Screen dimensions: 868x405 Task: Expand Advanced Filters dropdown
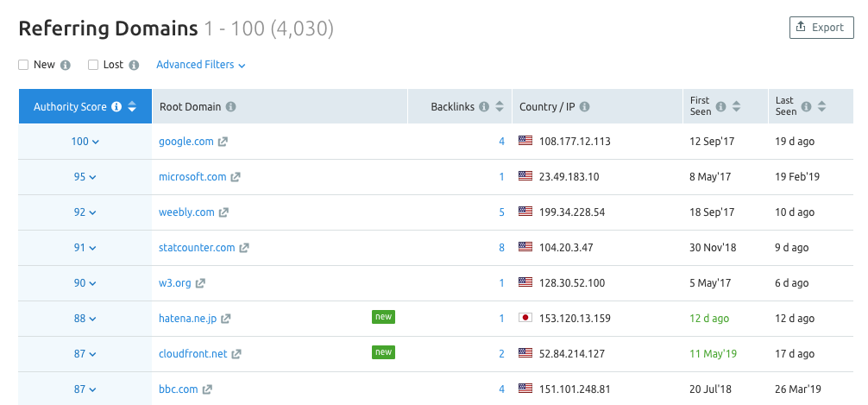(x=201, y=65)
